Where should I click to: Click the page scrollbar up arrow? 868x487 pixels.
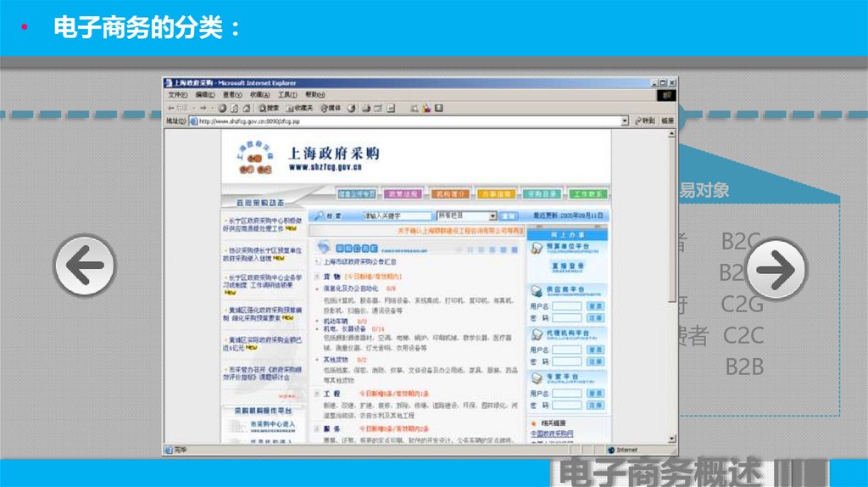671,133
